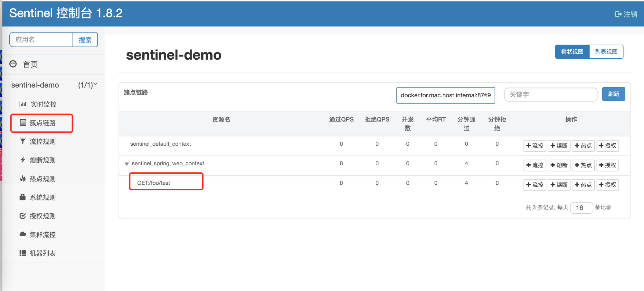Add 流控 rule for GET:/foo/test
Viewport: 644px width, 291px height.
pos(535,185)
